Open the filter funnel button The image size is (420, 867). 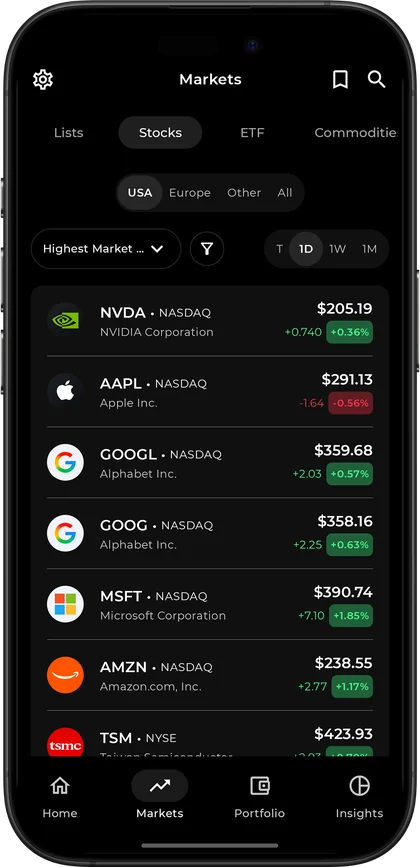pos(207,249)
